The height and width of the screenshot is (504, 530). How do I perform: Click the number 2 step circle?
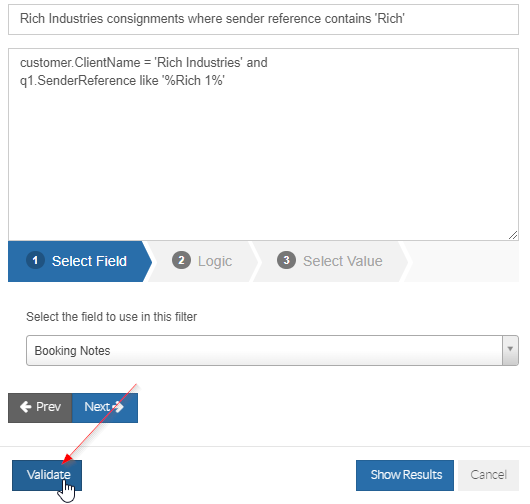point(181,261)
